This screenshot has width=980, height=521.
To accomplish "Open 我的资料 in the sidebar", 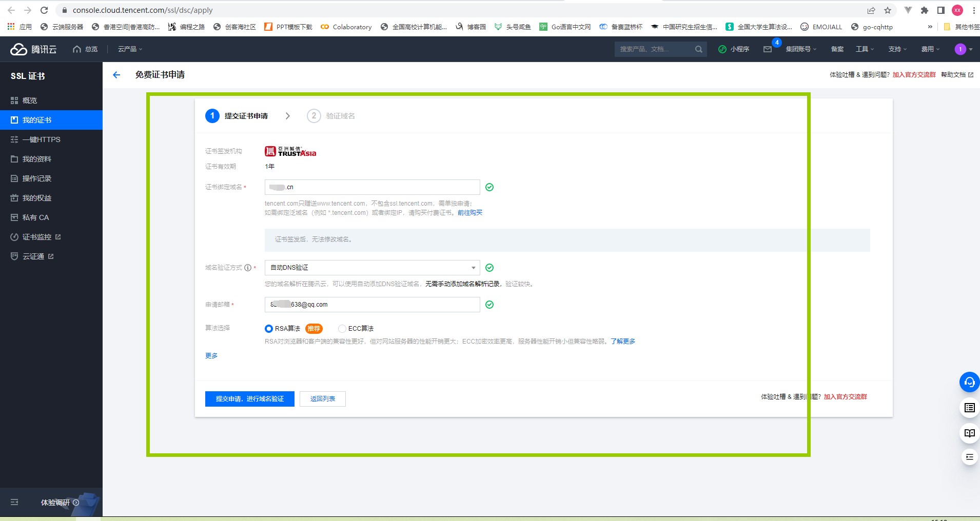I will tap(51, 159).
